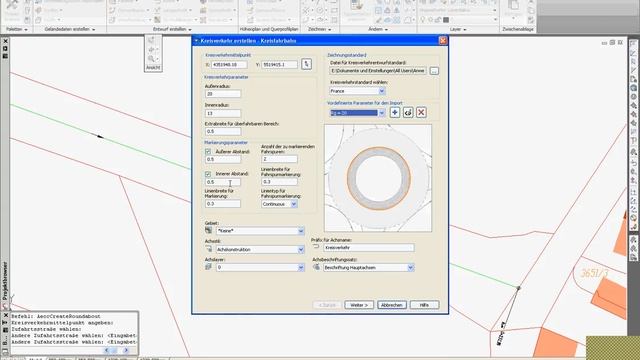The width and height of the screenshot is (640, 360).
Task: Add a predefined parameter set (plus icon)
Action: 395,113
